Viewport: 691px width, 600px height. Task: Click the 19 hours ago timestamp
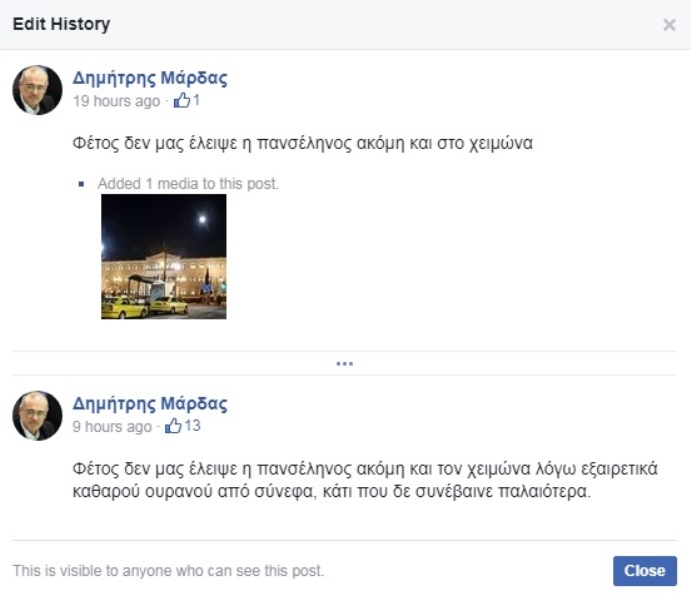click(x=116, y=101)
